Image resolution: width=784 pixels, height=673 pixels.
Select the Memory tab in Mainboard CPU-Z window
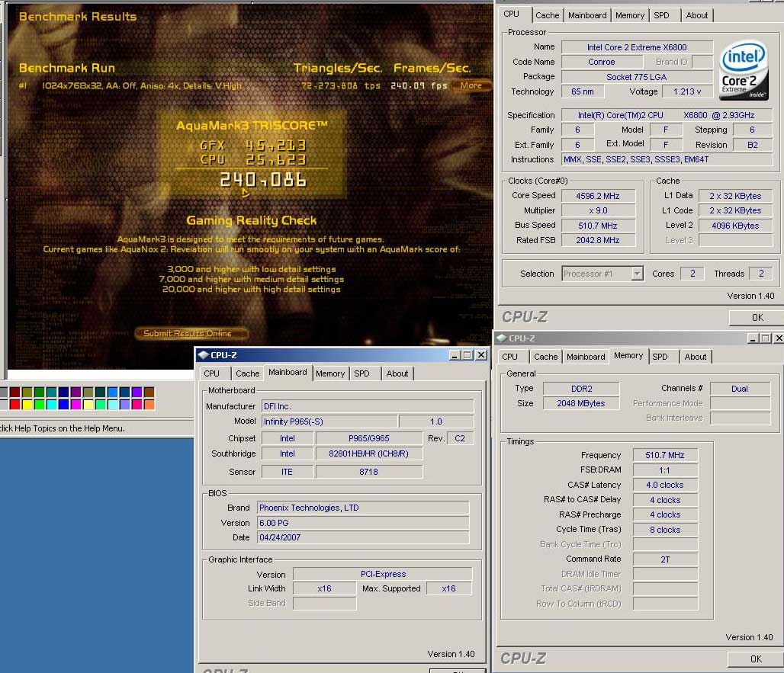pos(330,373)
